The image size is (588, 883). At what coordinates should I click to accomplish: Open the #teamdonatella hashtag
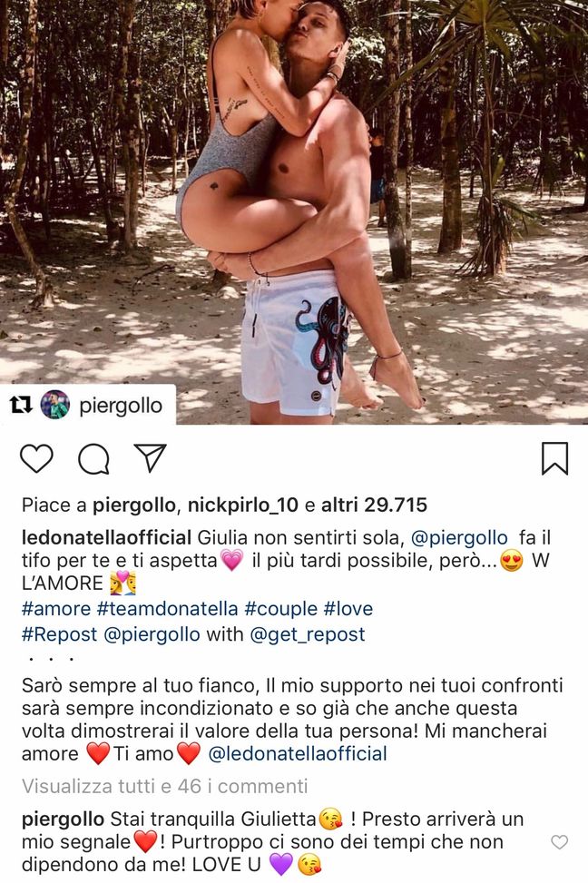click(x=167, y=609)
